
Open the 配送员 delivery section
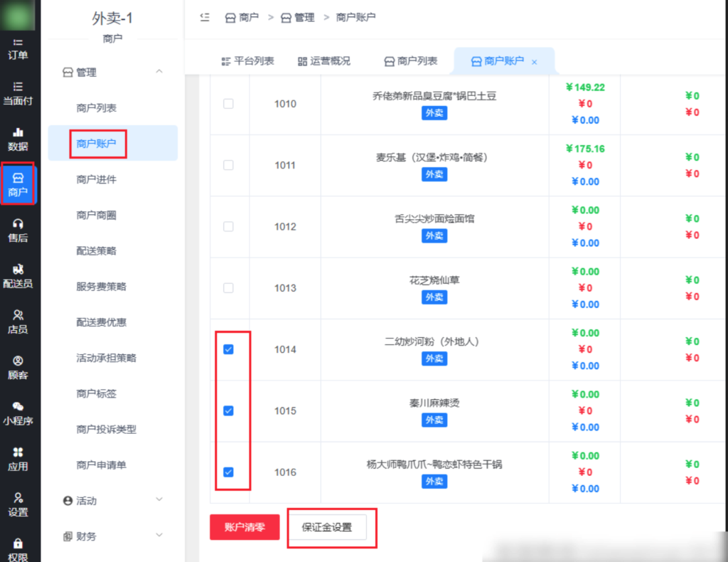point(18,276)
